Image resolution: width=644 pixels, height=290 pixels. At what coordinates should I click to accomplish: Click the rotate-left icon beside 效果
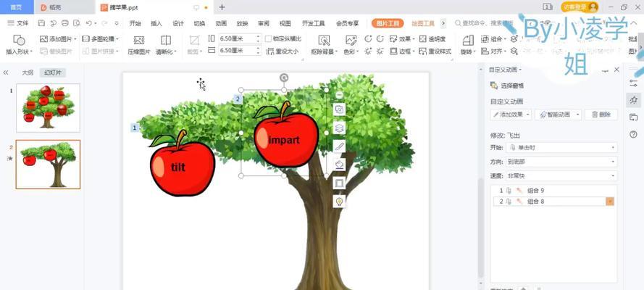tap(368, 39)
